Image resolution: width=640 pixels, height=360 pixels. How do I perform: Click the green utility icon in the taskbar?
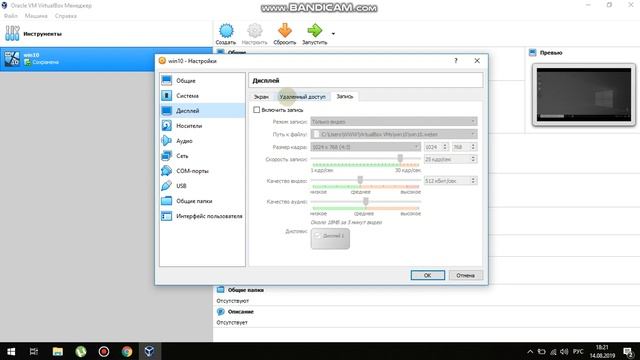[81, 351]
